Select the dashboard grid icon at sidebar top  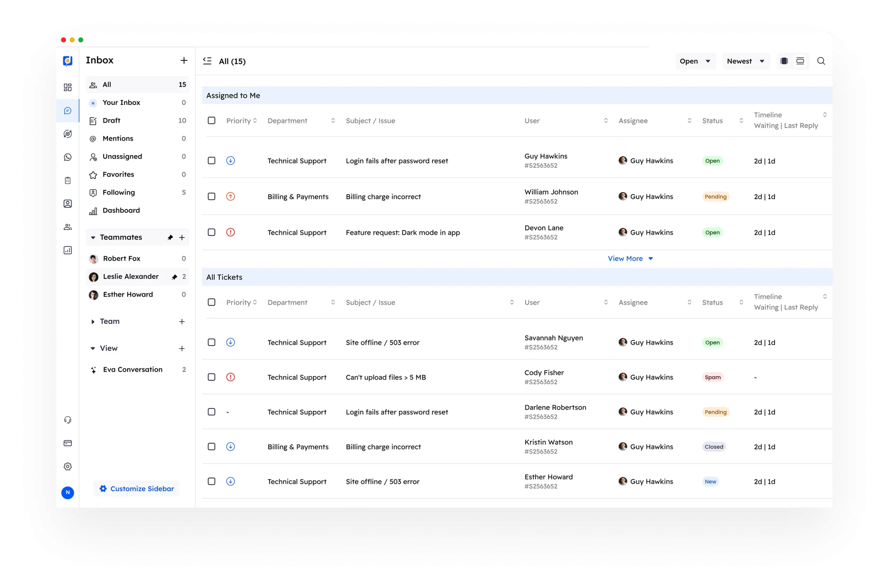click(x=68, y=88)
